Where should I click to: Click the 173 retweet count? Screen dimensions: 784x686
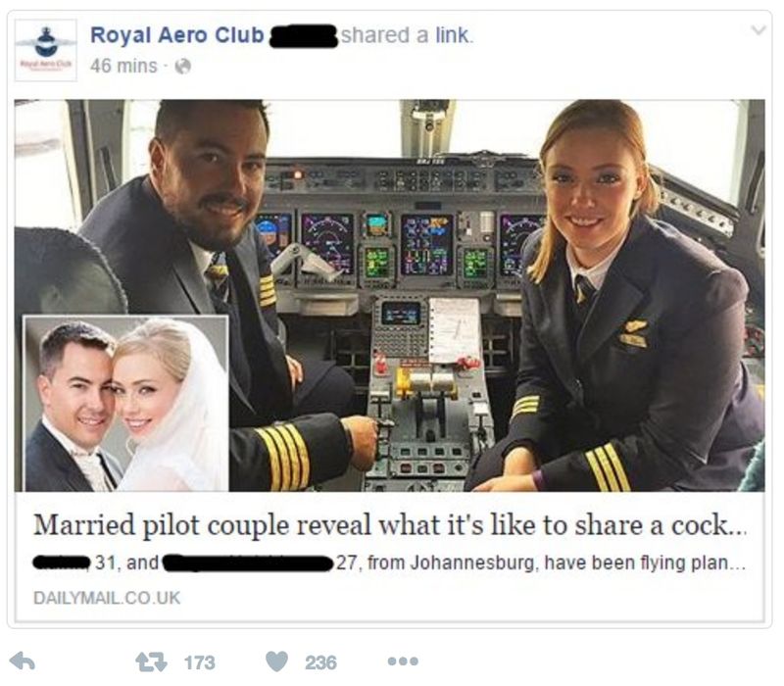click(x=199, y=662)
